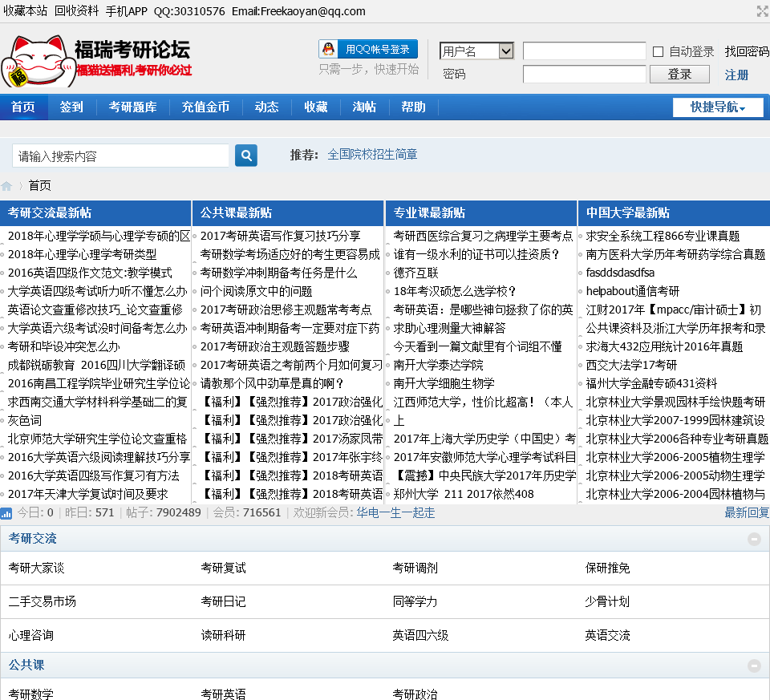Viewport: 770px width, 700px height.
Task: Collapse the 公共课 section
Action: click(x=754, y=666)
